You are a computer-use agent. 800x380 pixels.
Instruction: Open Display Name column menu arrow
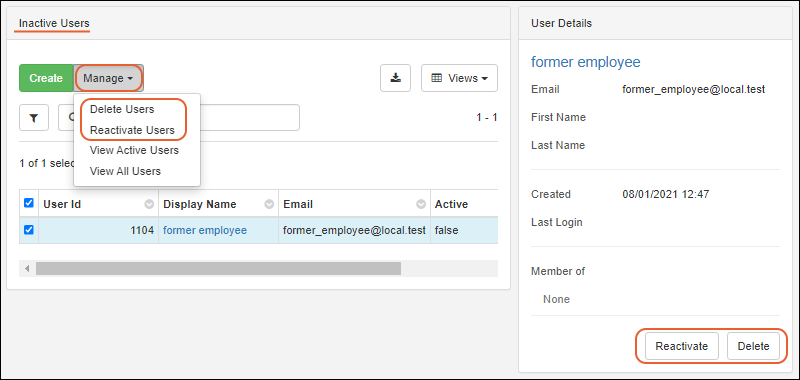(x=269, y=205)
